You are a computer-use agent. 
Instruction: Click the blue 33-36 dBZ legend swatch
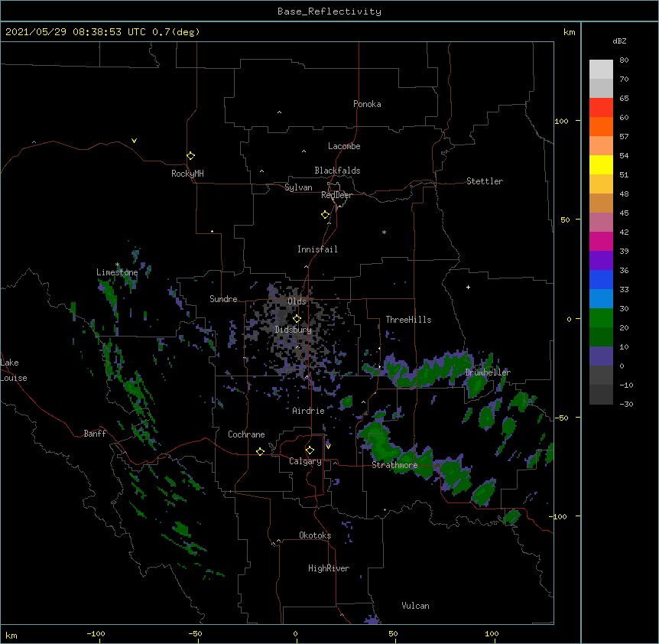[x=601, y=279]
